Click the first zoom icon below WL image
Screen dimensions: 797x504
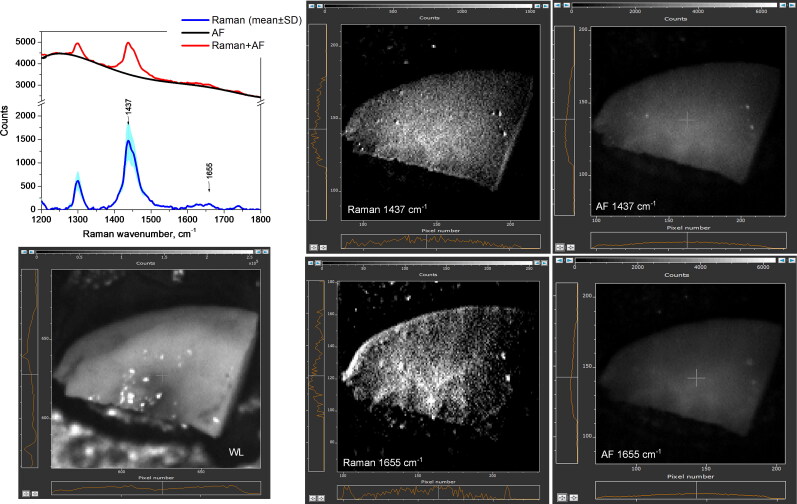click(x=25, y=493)
